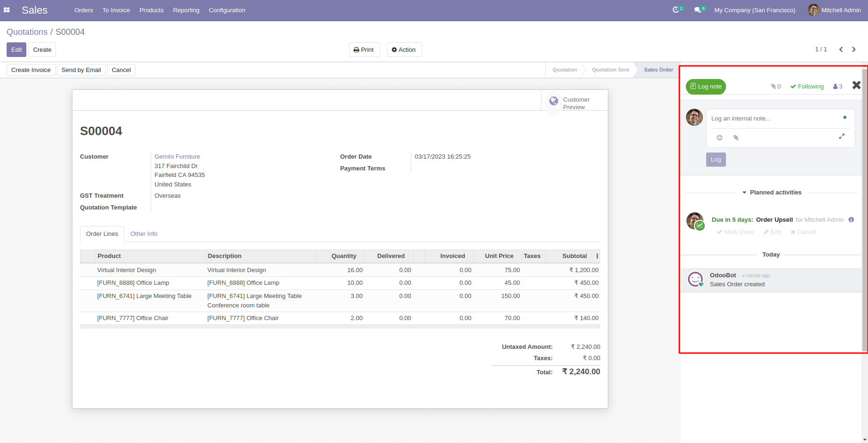Collapse the Planned activities section
Viewport: 868px width, 443px height.
click(x=772, y=193)
